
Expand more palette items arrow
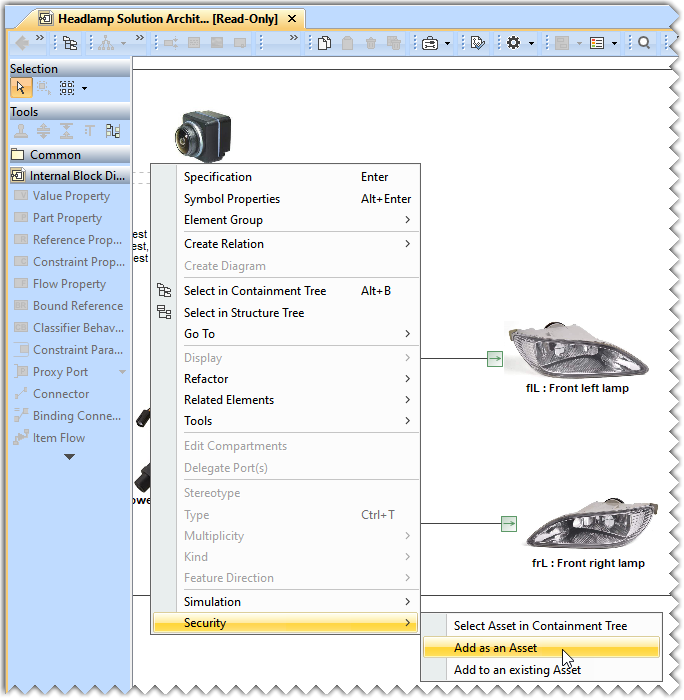click(x=69, y=457)
